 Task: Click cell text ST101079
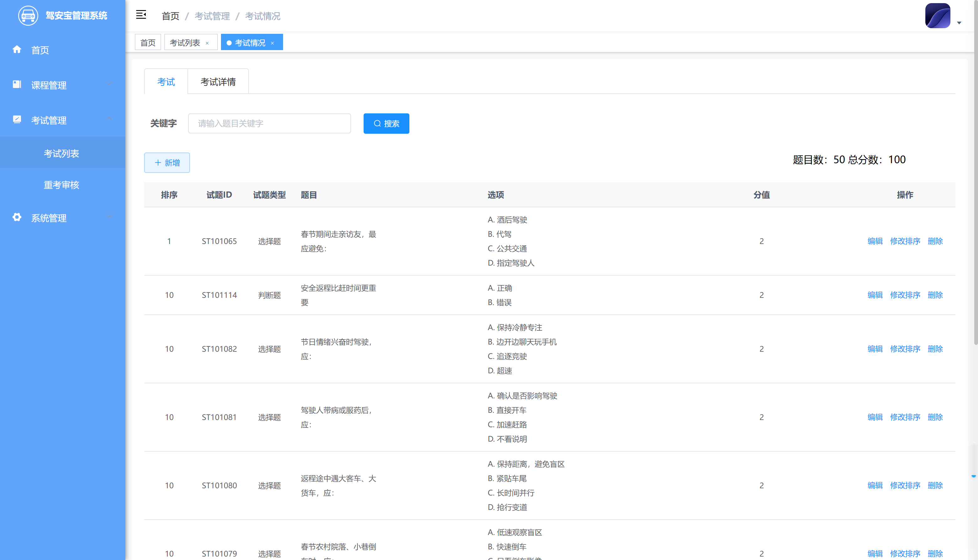point(219,554)
